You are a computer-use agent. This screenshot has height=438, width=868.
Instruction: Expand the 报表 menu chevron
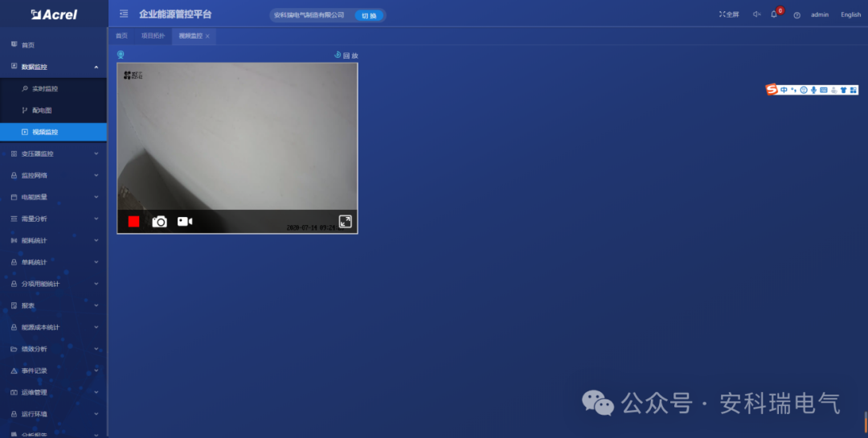(x=96, y=305)
